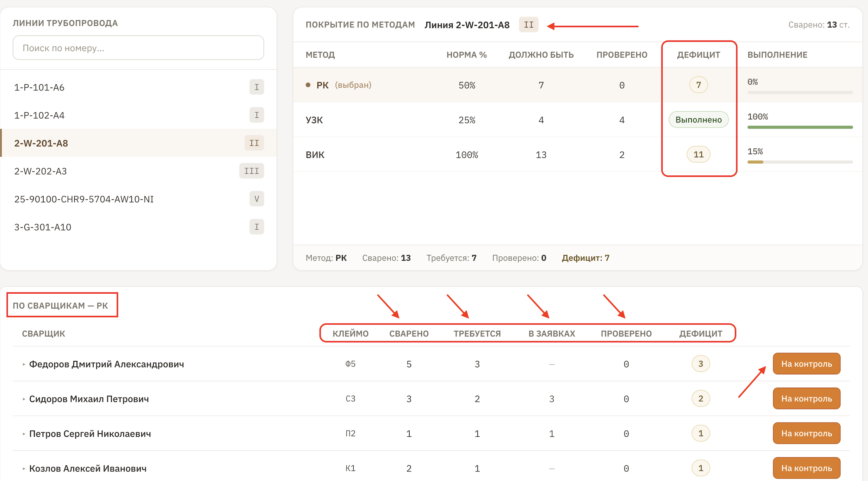Expand Федоров Дмитрий Александрович row
The height and width of the screenshot is (481, 868).
coord(24,364)
